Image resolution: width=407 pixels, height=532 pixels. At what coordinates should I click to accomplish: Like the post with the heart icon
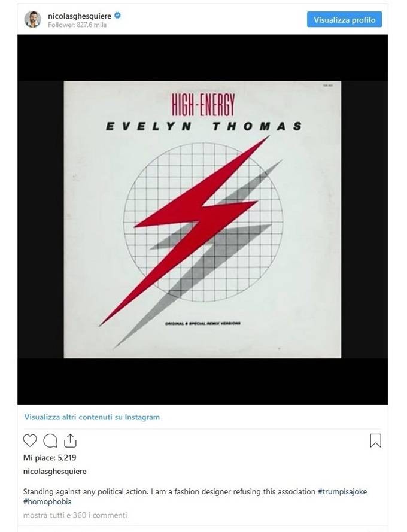29,440
